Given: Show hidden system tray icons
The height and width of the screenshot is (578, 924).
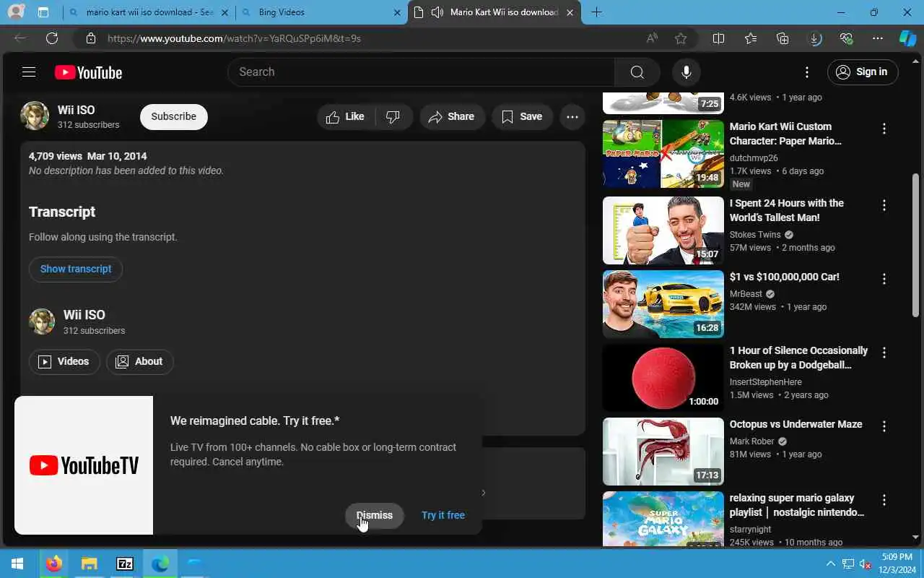Looking at the screenshot, I should coord(830,564).
